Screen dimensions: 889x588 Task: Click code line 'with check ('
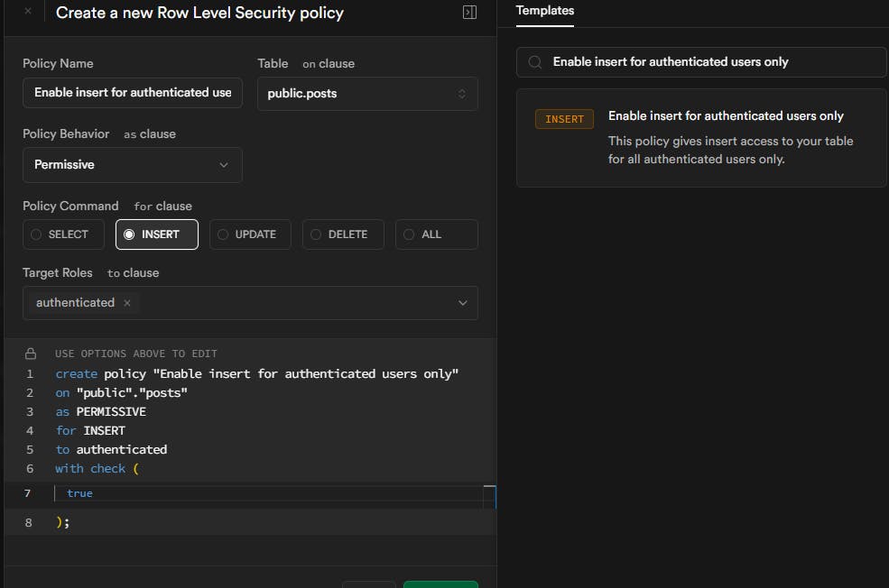pyautogui.click(x=97, y=469)
